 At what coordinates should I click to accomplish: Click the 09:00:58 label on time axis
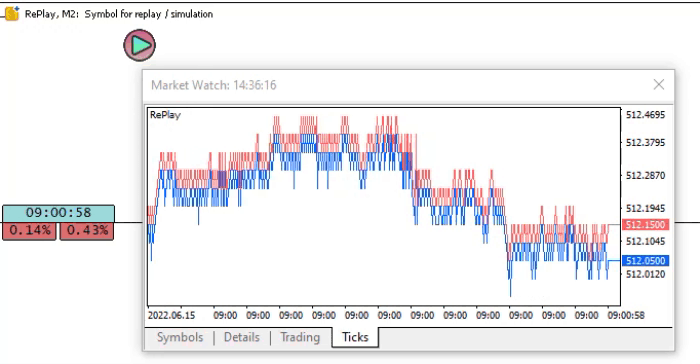click(x=626, y=315)
